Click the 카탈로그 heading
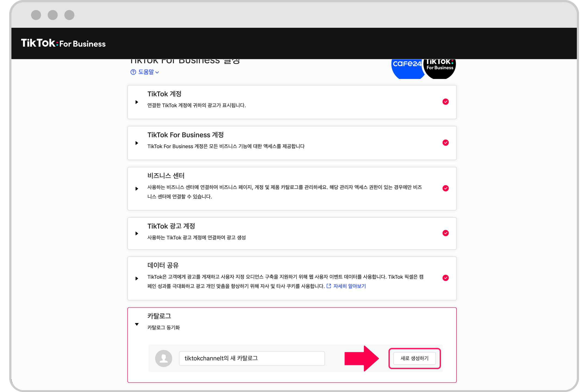588x392 pixels. pos(159,316)
